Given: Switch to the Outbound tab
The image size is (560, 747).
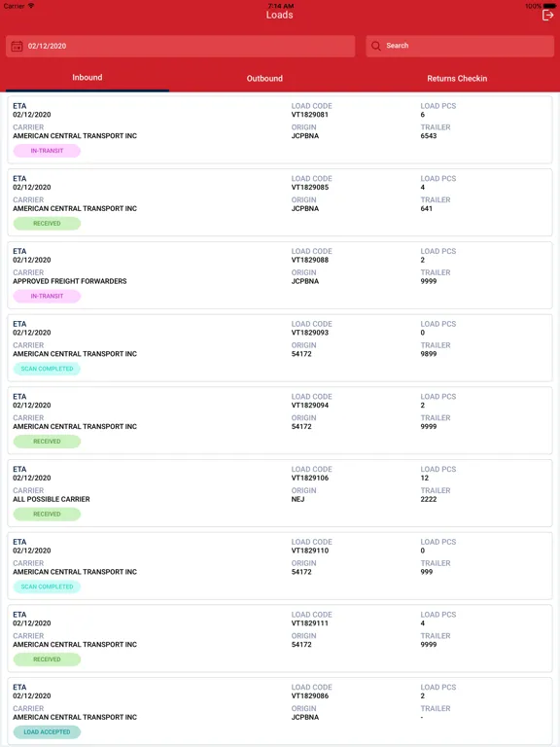Looking at the screenshot, I should 264,78.
